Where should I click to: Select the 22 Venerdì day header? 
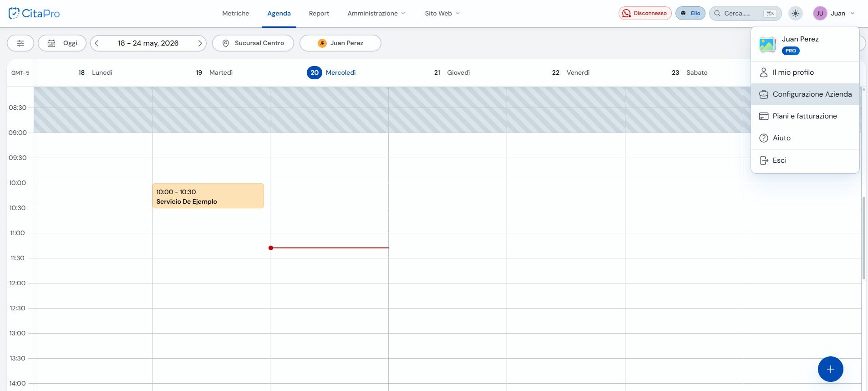pos(571,72)
